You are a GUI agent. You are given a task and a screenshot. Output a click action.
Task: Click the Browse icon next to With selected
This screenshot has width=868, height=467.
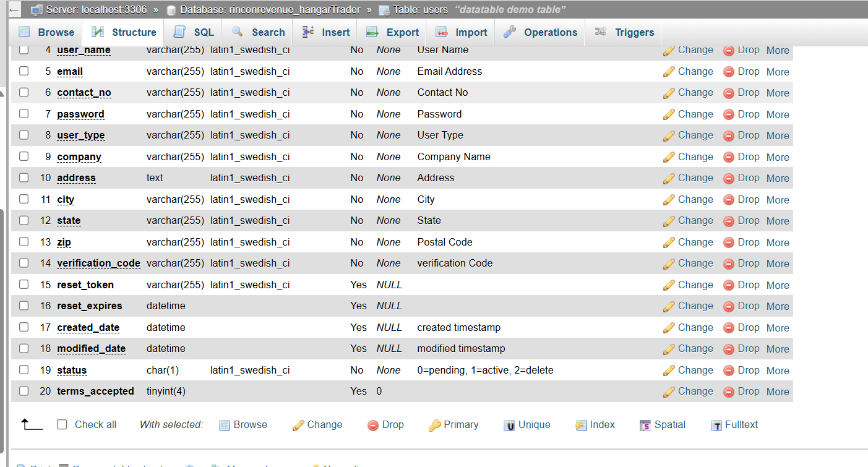point(224,425)
